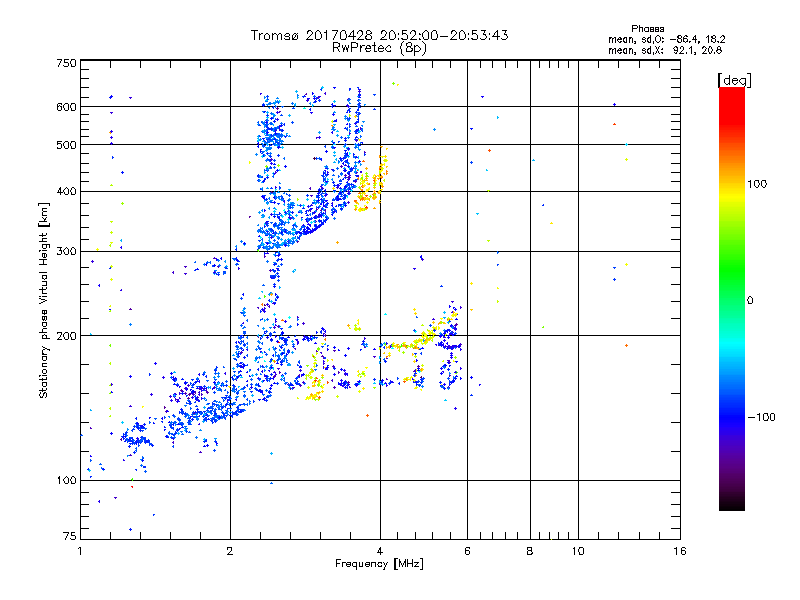This screenshot has width=800, height=600.
Task: Click the '100' label beside the colorbar
Action: 757,184
